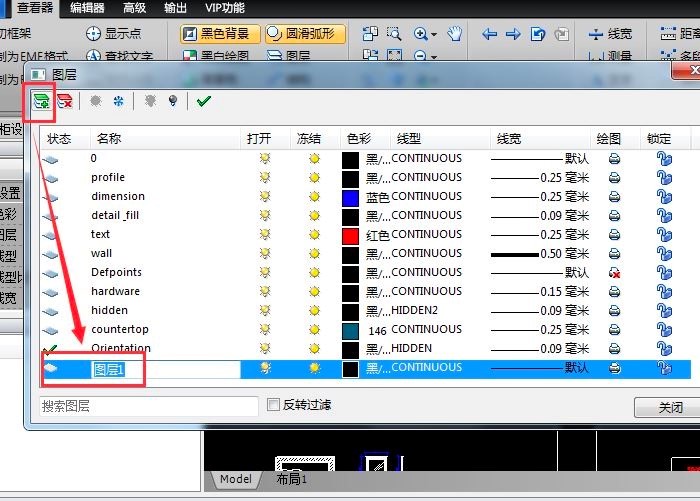Open the zoom-in dropdown arrow
The height and width of the screenshot is (501, 700).
(436, 34)
